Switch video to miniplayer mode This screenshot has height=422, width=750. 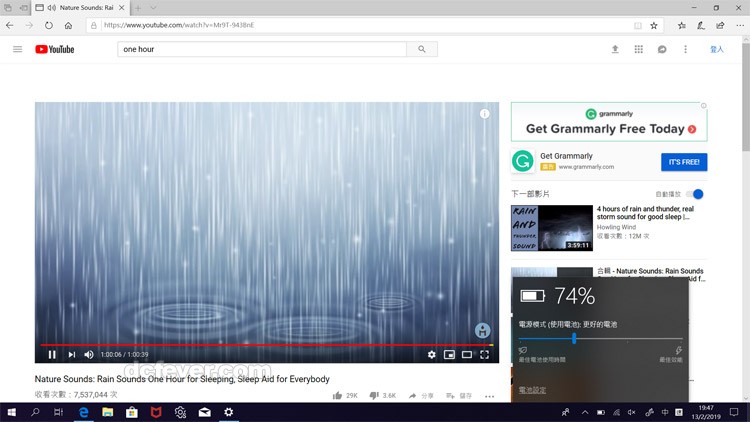click(449, 355)
